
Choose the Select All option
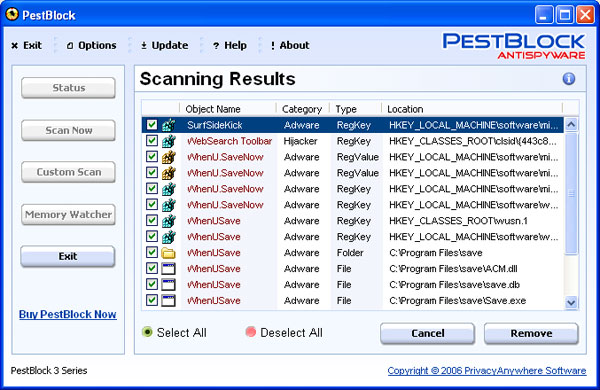[174, 332]
